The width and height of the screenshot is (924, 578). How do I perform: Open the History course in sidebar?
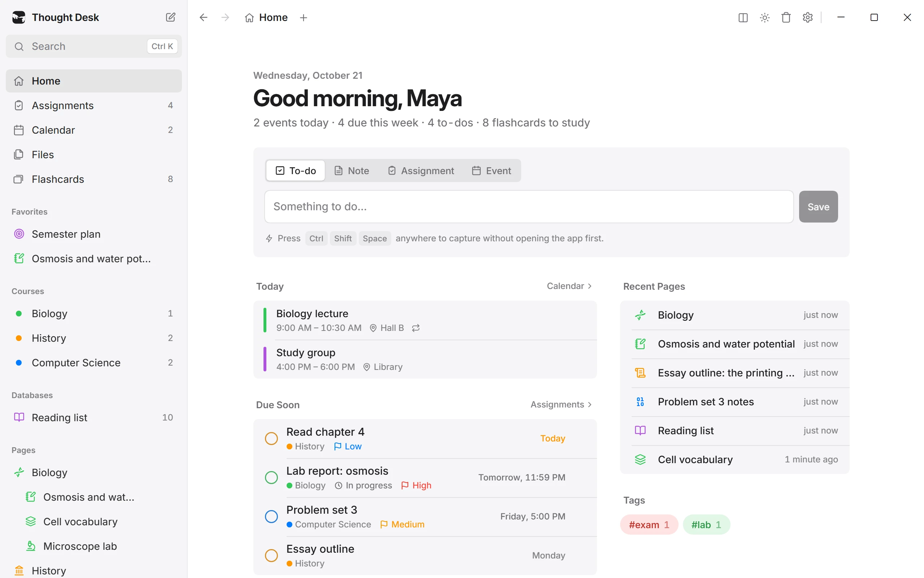point(93,338)
